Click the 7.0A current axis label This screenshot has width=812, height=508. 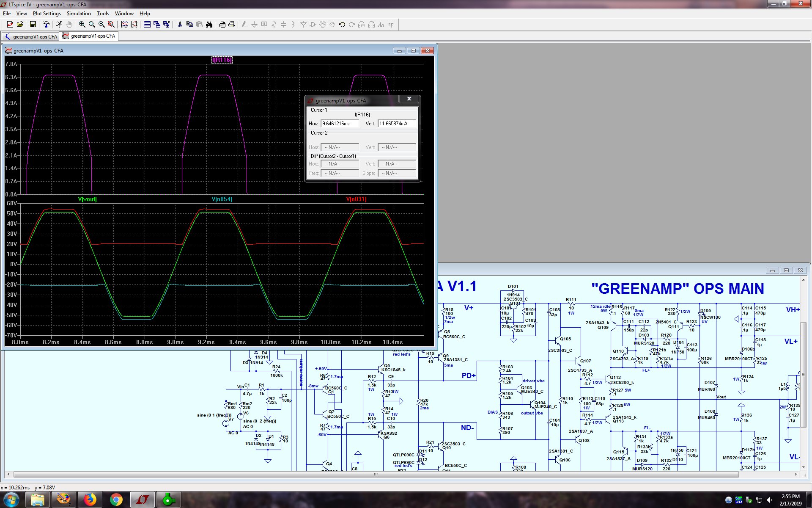point(11,64)
